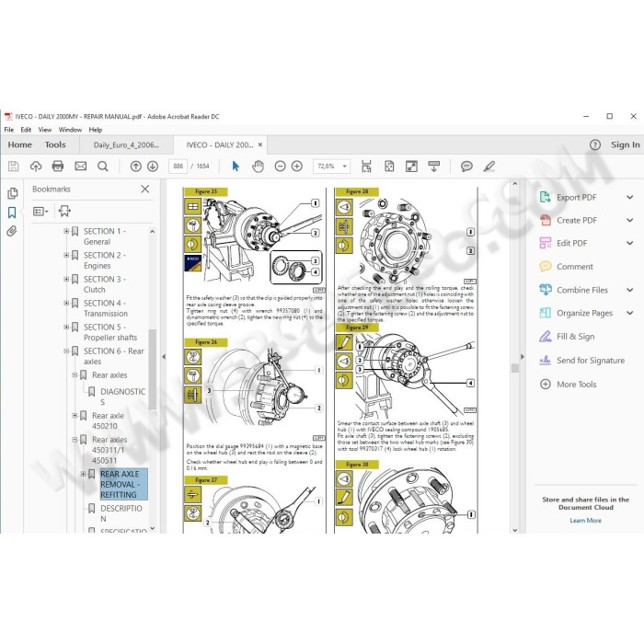Expand SECTION 2 - Engines bookmark
The image size is (644, 644).
pos(66,255)
